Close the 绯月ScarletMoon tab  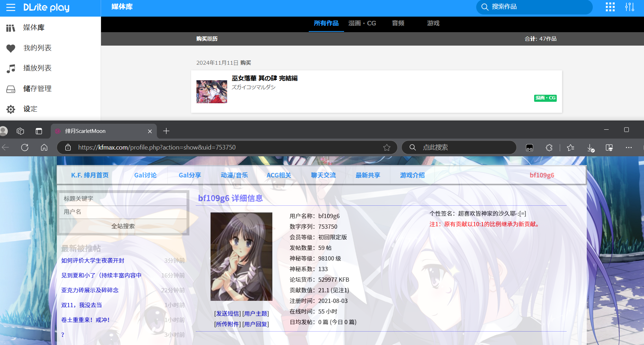point(150,131)
